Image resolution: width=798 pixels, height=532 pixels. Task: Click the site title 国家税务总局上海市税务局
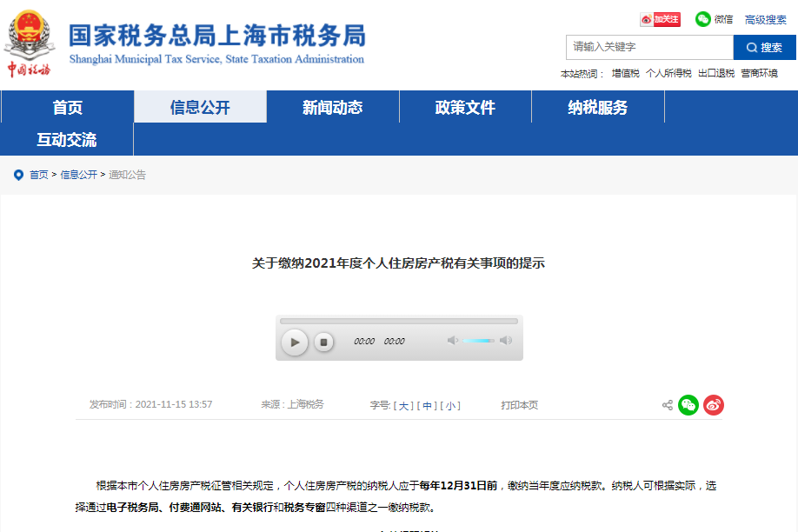pos(217,36)
